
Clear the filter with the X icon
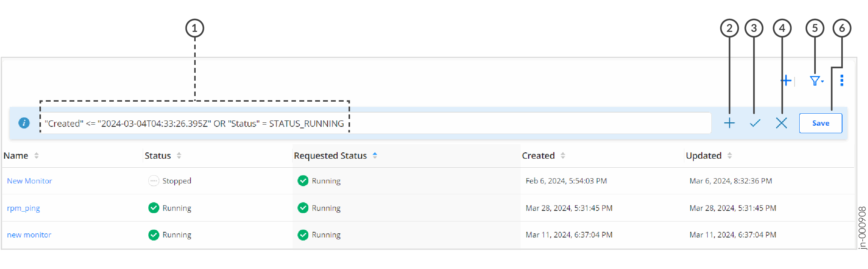(x=780, y=123)
